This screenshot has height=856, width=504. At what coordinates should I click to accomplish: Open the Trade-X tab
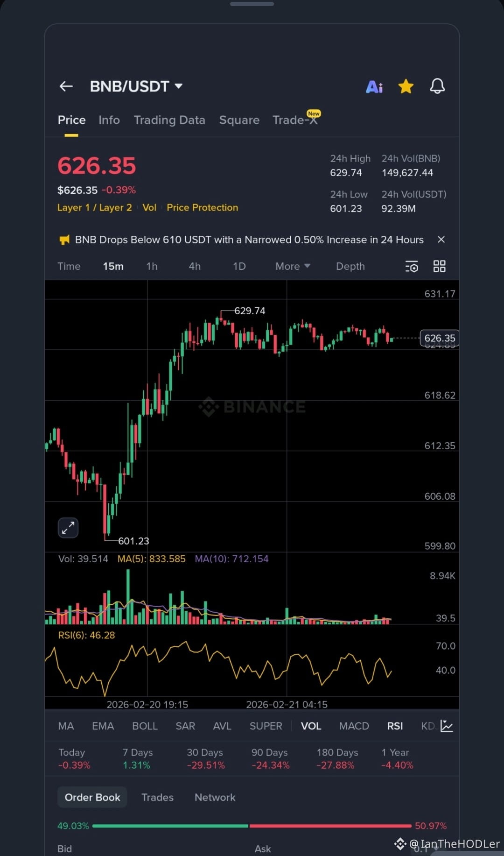click(296, 119)
